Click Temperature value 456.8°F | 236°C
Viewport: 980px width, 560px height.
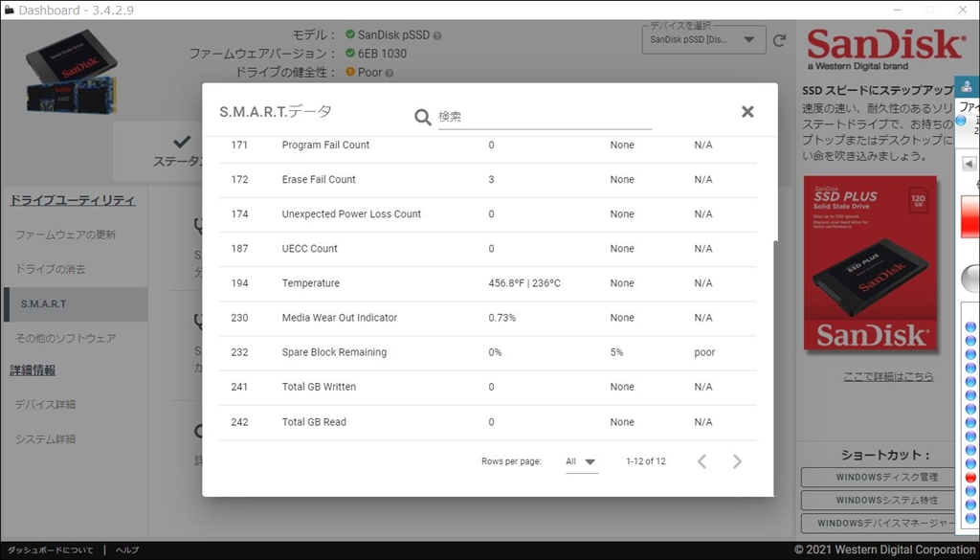coord(524,283)
